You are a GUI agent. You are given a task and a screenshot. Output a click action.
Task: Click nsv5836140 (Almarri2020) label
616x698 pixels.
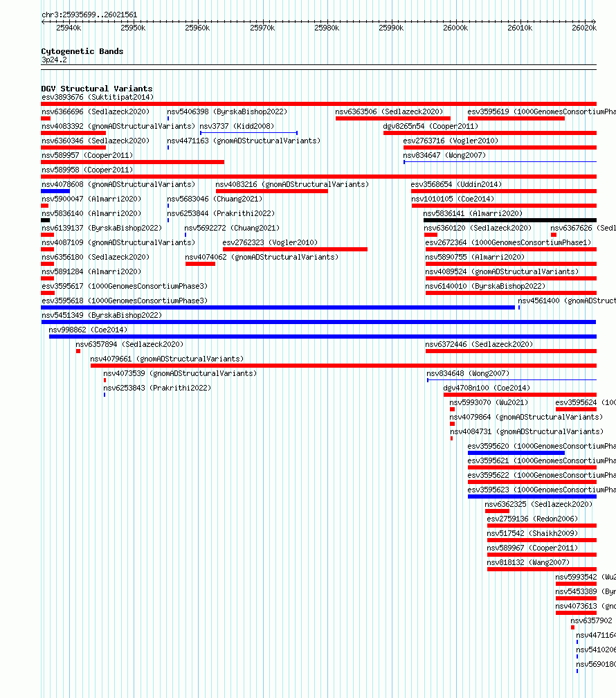91,214
